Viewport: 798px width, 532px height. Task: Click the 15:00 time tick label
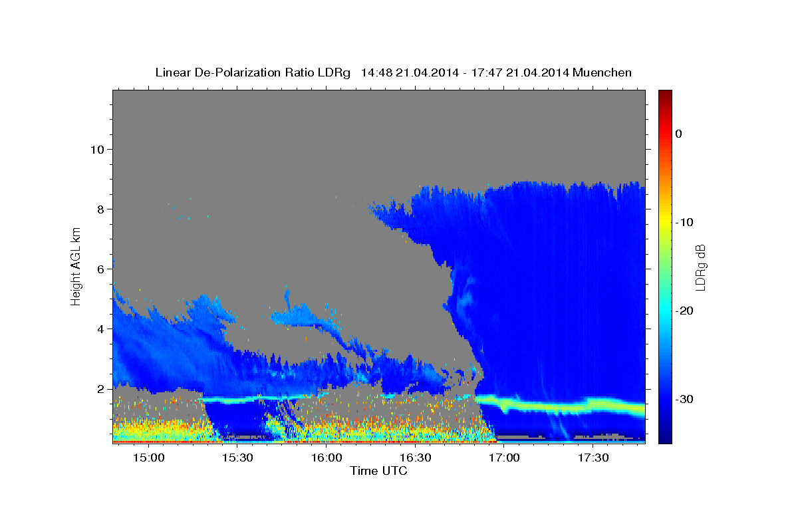pos(148,458)
